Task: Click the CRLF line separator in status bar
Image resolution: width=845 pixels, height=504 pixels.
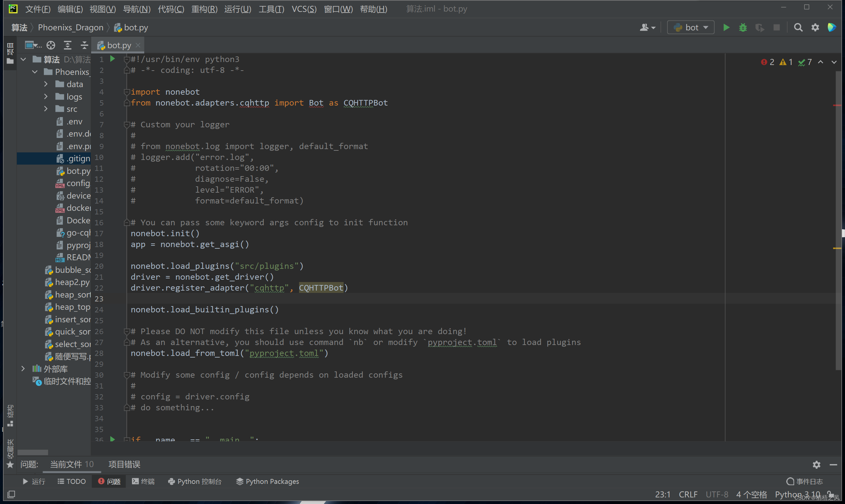Action: tap(688, 494)
